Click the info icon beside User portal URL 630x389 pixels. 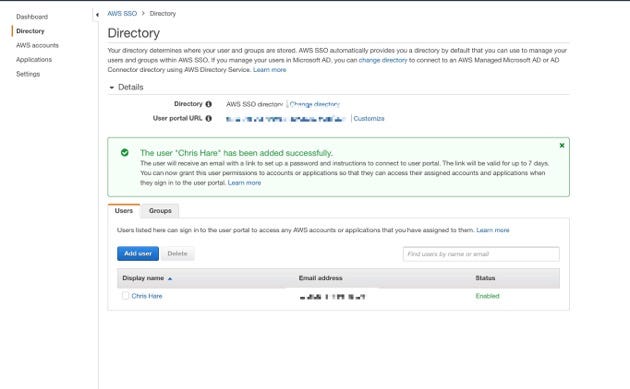point(209,119)
